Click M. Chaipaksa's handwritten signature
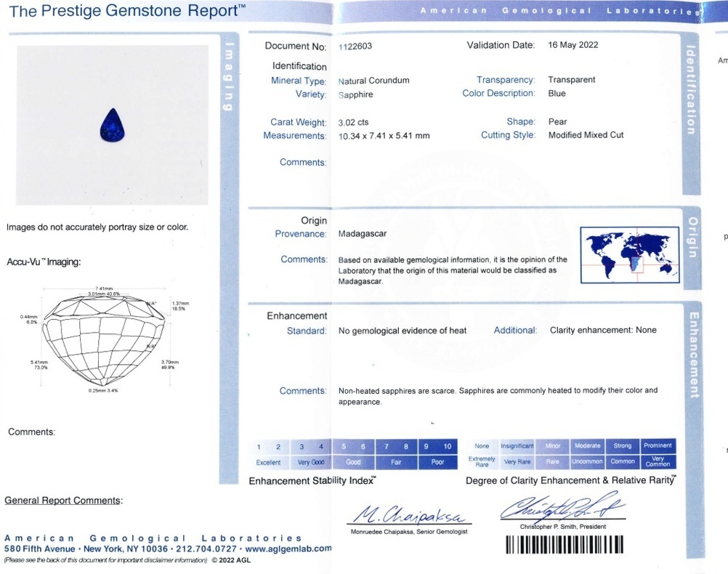The height and width of the screenshot is (574, 728). coord(411,514)
